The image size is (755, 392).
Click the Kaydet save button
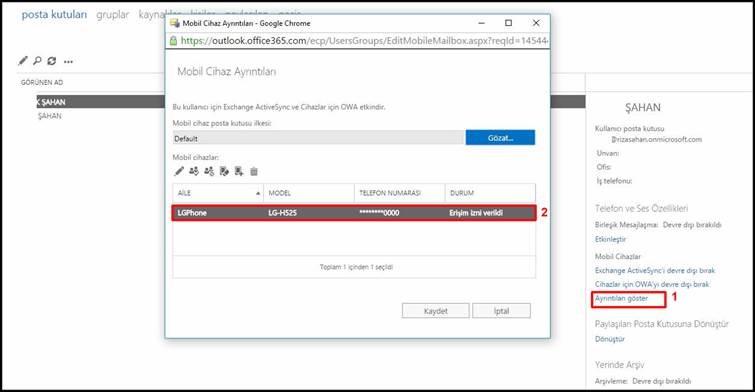pyautogui.click(x=435, y=311)
